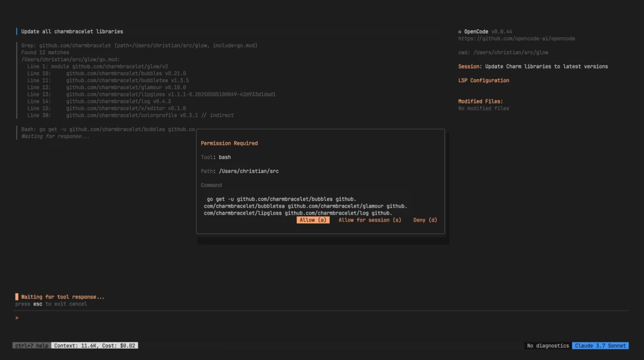Select the log v0.4.2 line
Image resolution: width=644 pixels, height=360 pixels.
click(99, 101)
